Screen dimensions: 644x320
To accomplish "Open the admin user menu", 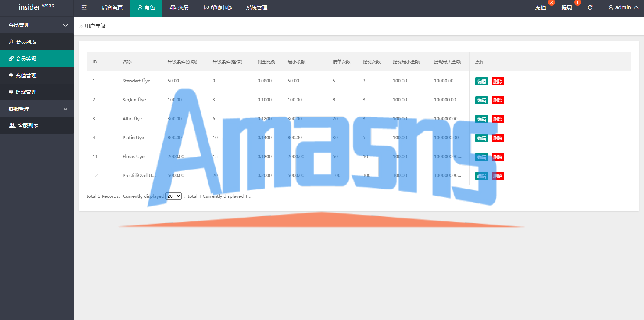I will [623, 7].
